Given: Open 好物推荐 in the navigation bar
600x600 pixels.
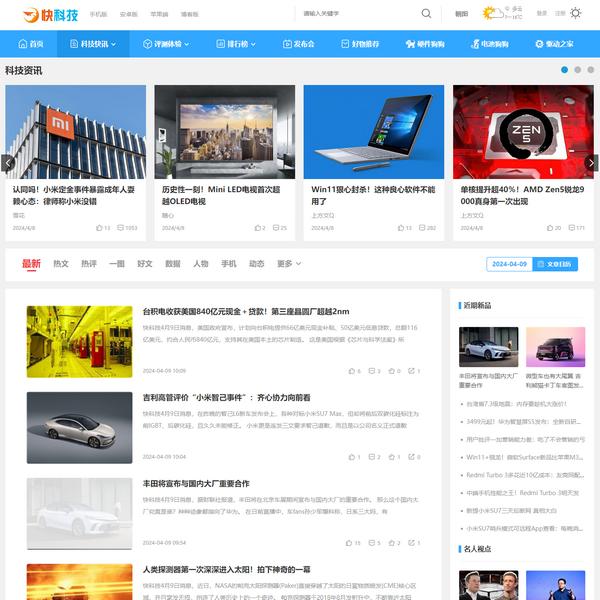Looking at the screenshot, I should tap(359, 44).
